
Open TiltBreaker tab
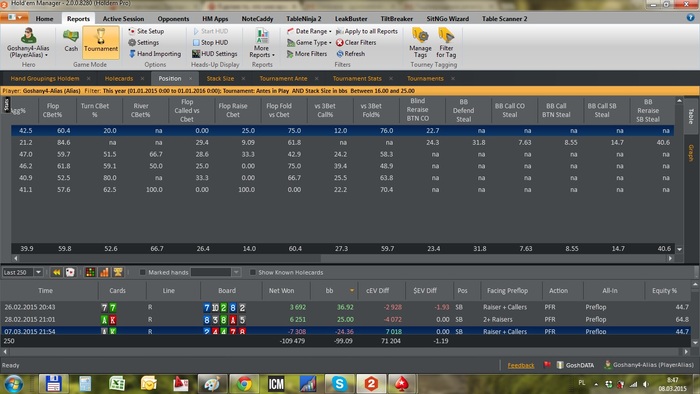coord(396,19)
